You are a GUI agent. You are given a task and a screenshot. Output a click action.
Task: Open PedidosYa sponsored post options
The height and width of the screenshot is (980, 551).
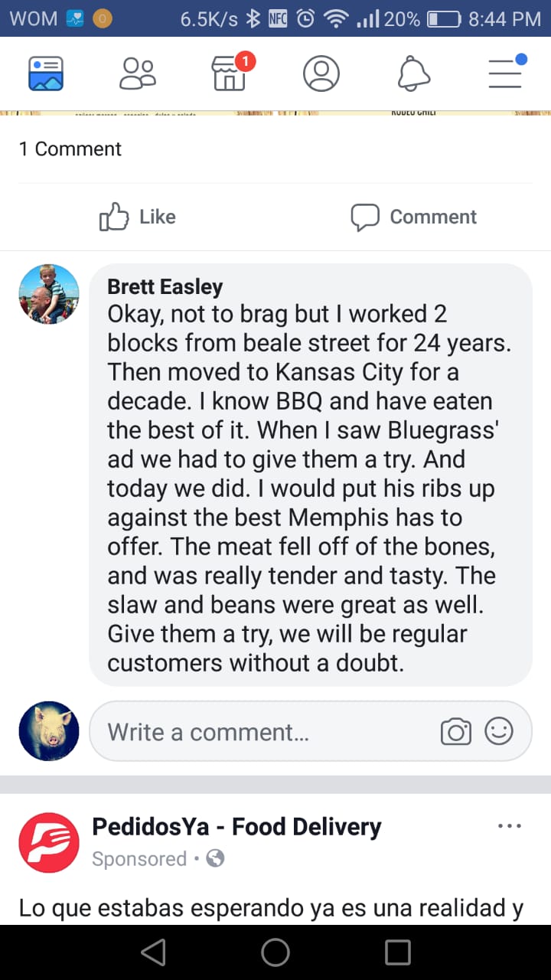click(x=509, y=826)
